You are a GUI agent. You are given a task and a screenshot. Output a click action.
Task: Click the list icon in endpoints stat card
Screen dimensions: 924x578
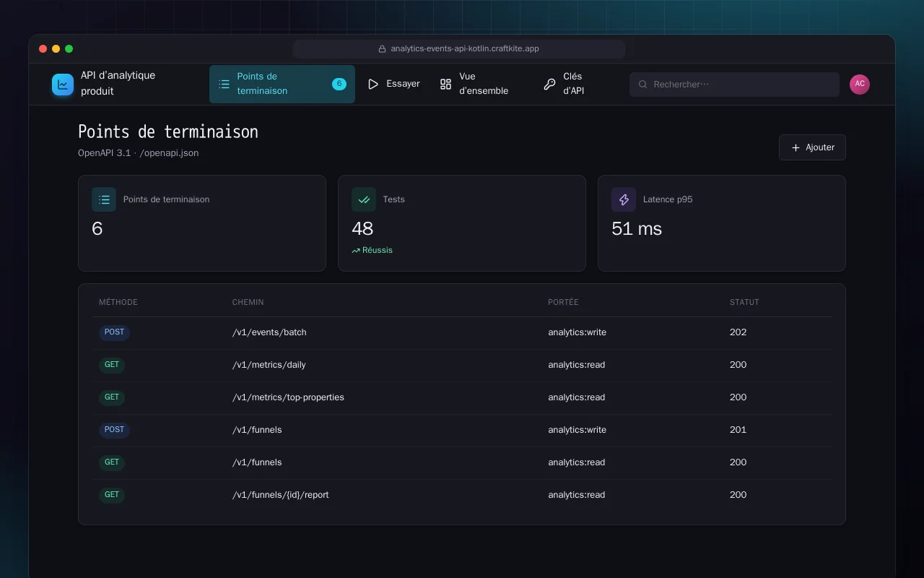coord(104,199)
